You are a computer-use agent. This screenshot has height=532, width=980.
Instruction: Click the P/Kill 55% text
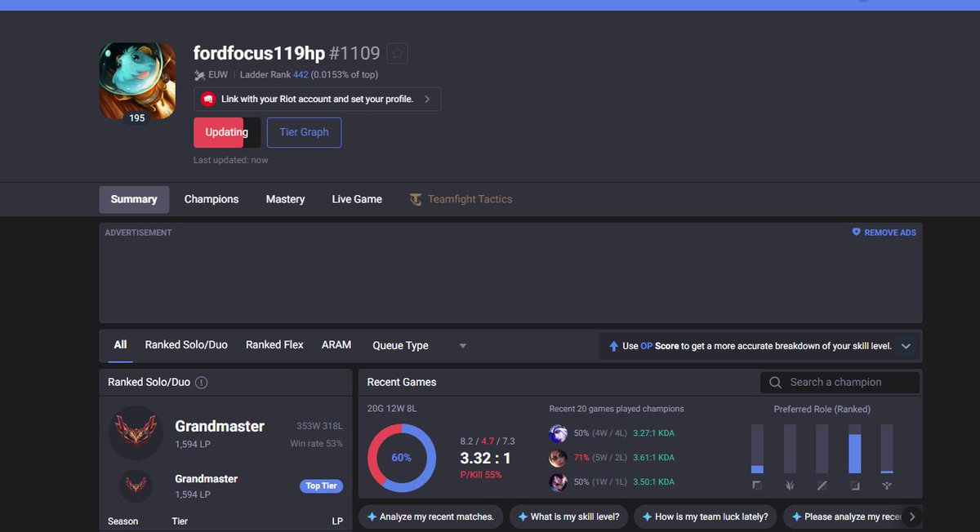[481, 475]
